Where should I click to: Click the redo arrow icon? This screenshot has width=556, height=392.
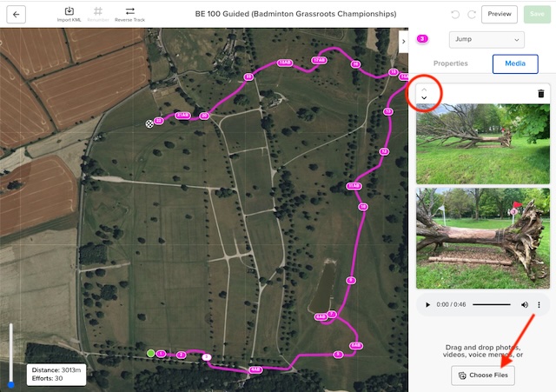click(x=471, y=14)
